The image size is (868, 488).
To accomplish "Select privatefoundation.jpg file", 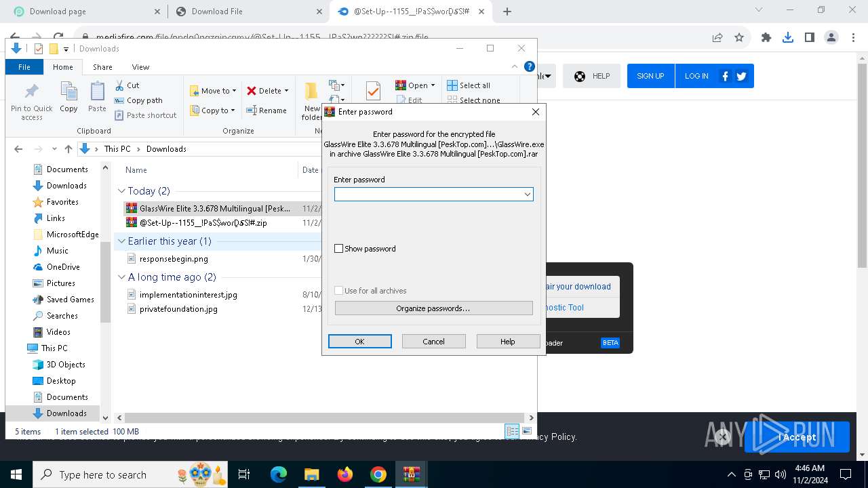I will pos(178,309).
